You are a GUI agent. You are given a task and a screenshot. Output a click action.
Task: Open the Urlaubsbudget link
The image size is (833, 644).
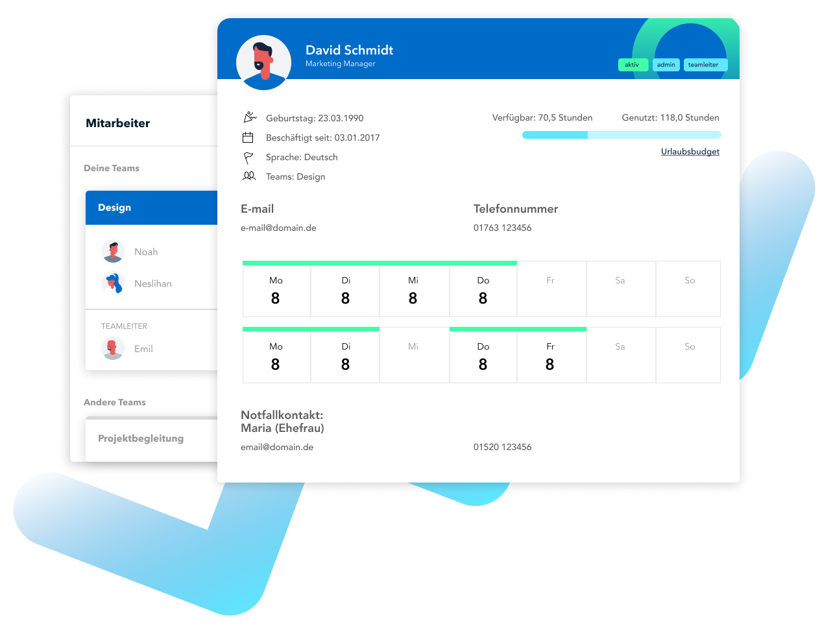coord(690,152)
